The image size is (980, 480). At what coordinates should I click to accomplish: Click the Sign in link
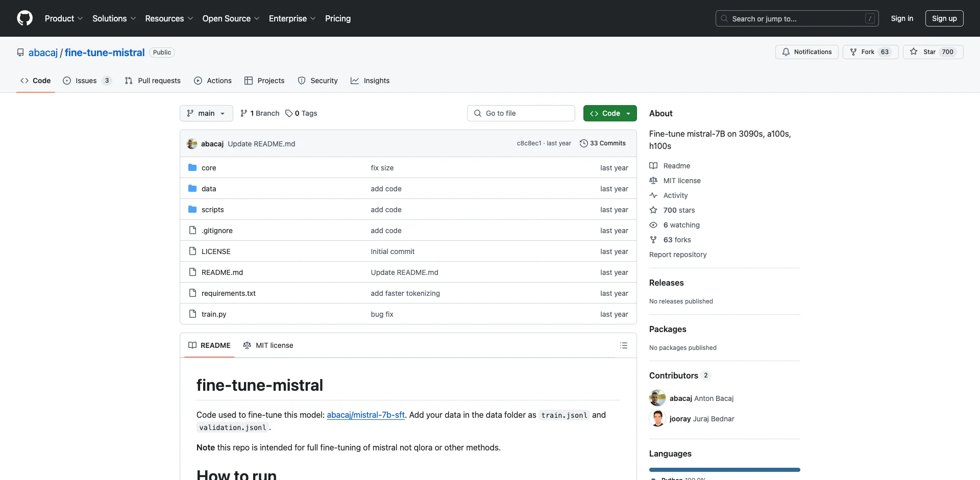click(902, 18)
